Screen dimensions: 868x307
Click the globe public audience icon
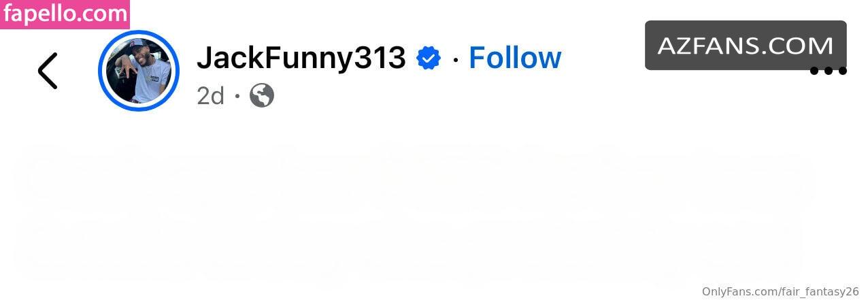pyautogui.click(x=262, y=95)
